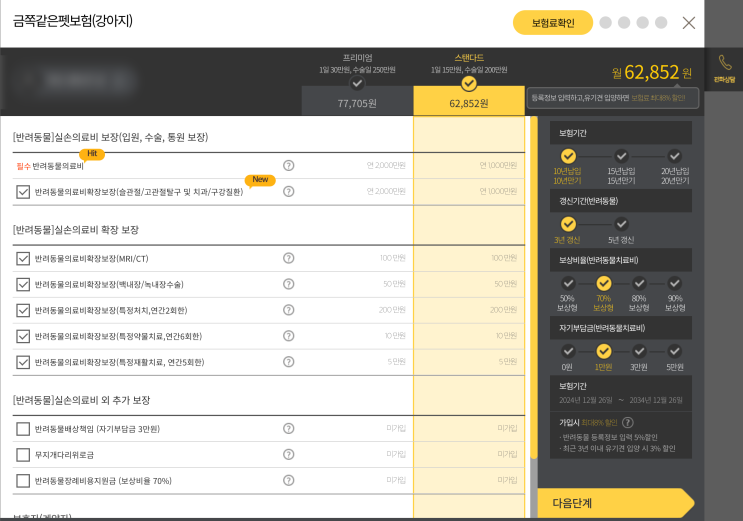This screenshot has width=743, height=521.
Task: Uncheck 슬관절/고관절탈구 및 치과/구강질환 coverage
Action: coord(23,192)
